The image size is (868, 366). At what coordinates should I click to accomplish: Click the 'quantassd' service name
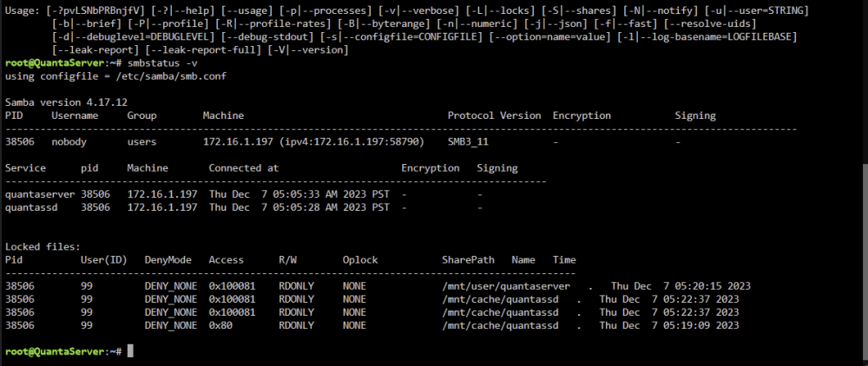pos(31,208)
